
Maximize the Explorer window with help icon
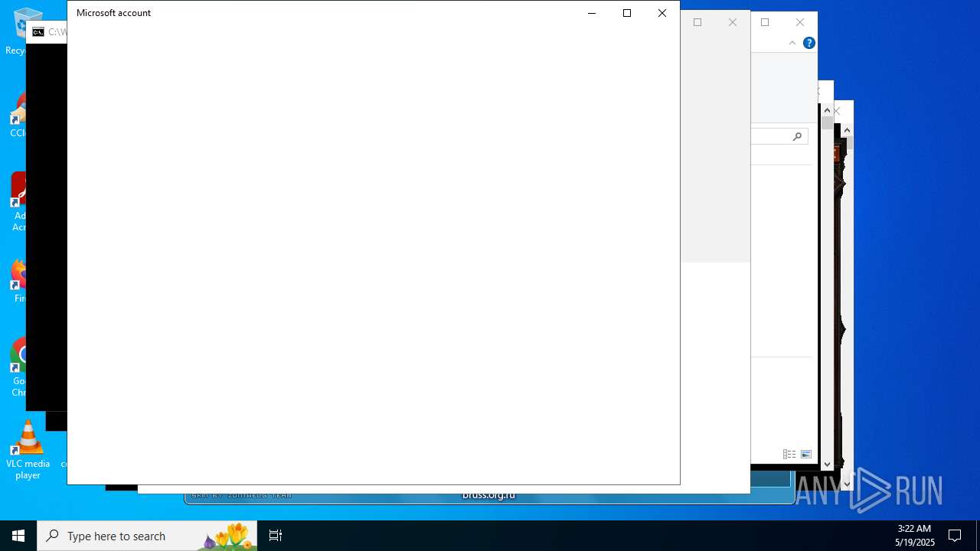pyautogui.click(x=765, y=22)
